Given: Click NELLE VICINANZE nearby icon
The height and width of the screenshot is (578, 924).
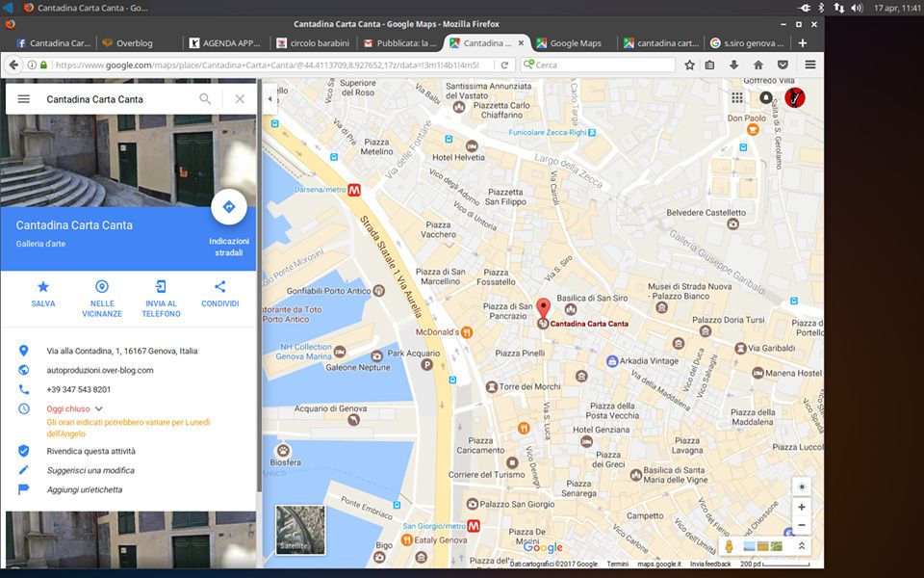Looking at the screenshot, I should 102,287.
